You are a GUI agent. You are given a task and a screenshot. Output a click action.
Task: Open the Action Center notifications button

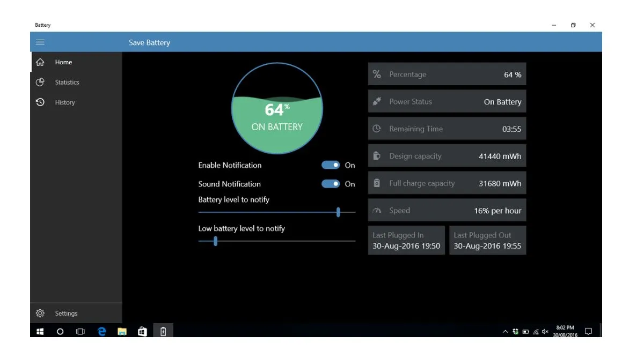click(x=588, y=332)
